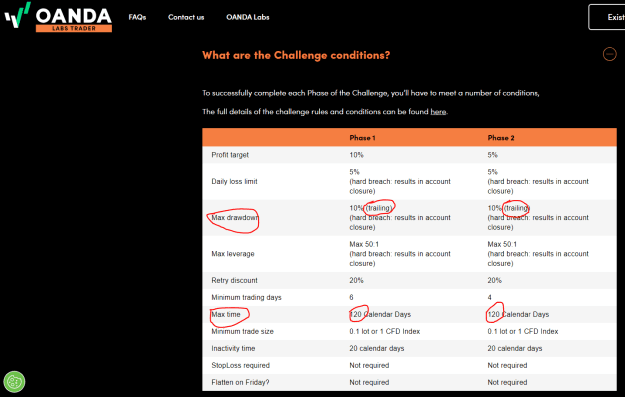Click Phase 2 retry discount 20% value
This screenshot has height=397, width=625.
pos(494,280)
